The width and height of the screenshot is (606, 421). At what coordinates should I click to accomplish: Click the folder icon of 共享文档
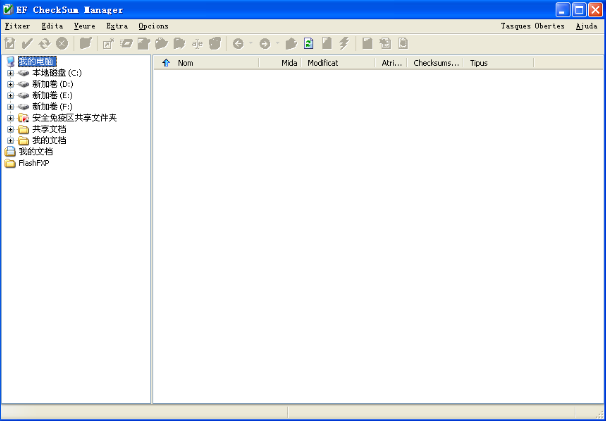[24, 130]
